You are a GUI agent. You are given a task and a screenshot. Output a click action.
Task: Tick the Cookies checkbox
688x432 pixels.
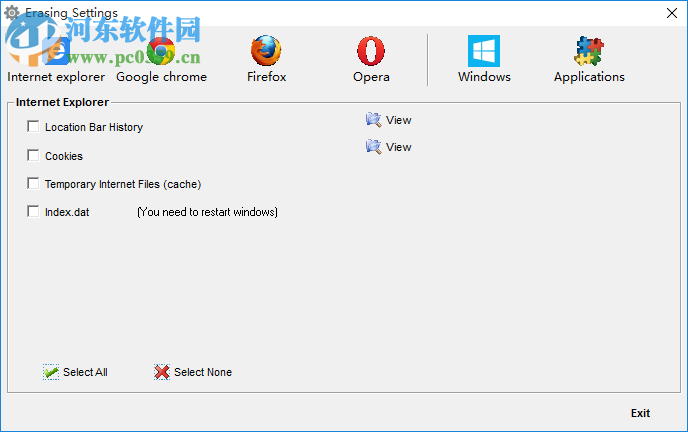33,155
